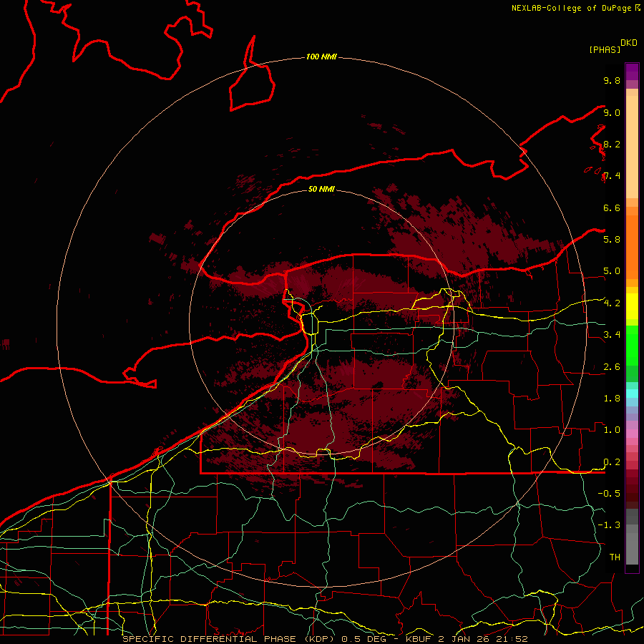Click the 100 NMI range ring label
644x644 pixels.
[321, 57]
